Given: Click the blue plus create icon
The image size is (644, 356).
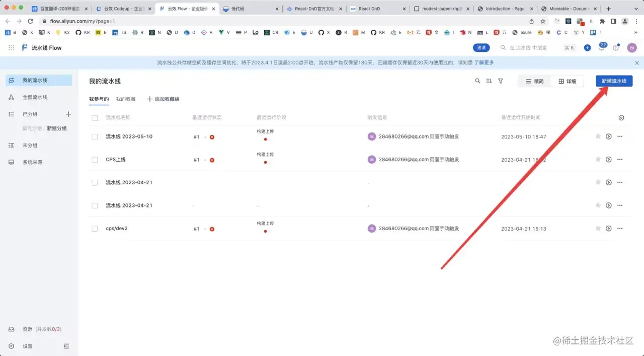Looking at the screenshot, I should pyautogui.click(x=587, y=48).
